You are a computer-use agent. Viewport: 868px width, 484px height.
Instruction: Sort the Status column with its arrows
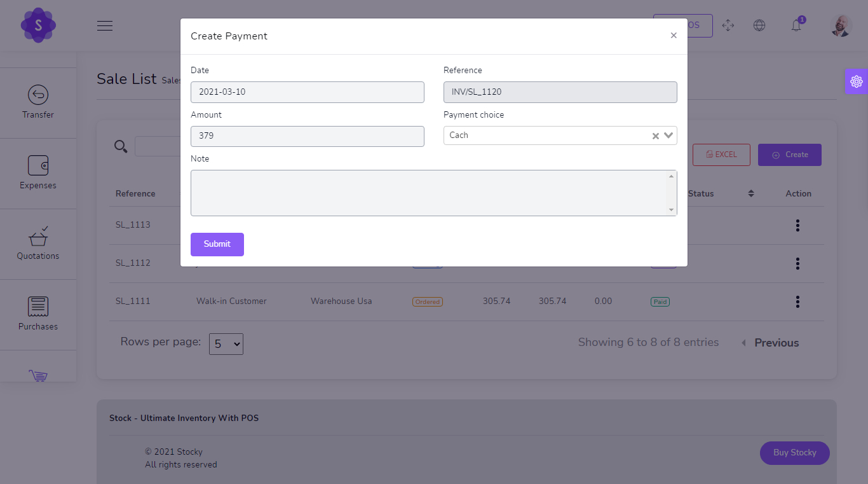click(751, 193)
